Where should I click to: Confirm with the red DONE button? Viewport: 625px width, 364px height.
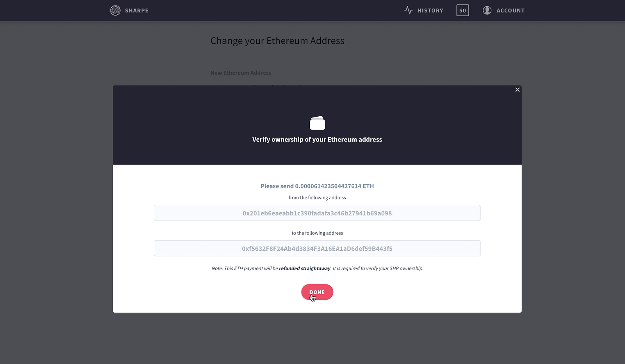(x=317, y=292)
